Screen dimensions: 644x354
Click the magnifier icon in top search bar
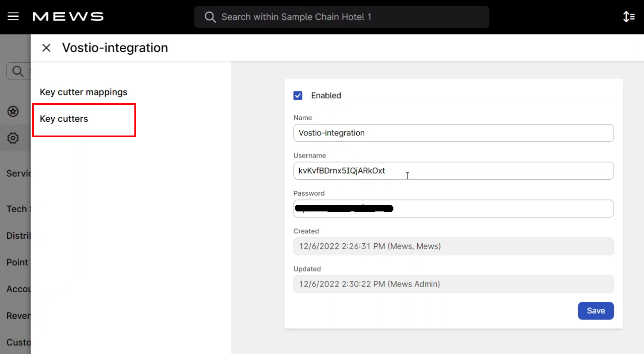point(210,17)
